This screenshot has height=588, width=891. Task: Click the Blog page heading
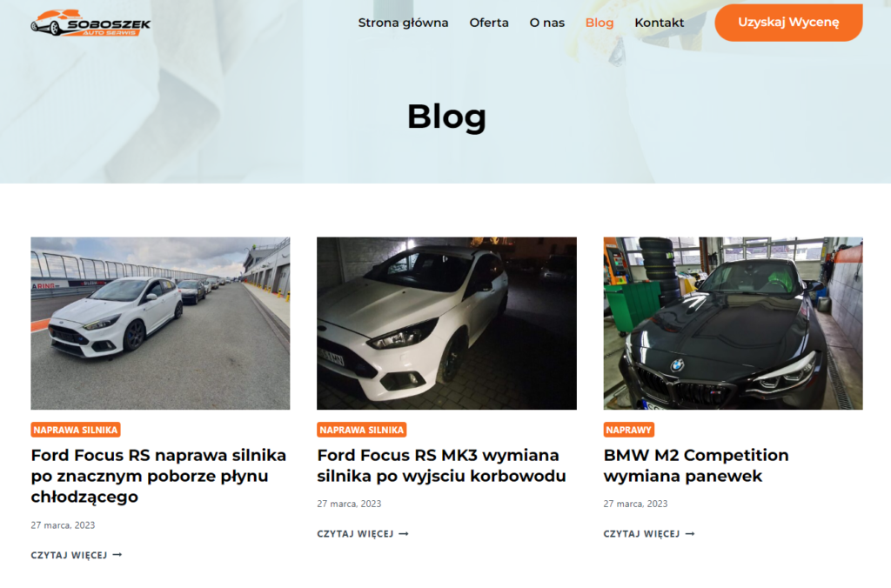pos(446,117)
